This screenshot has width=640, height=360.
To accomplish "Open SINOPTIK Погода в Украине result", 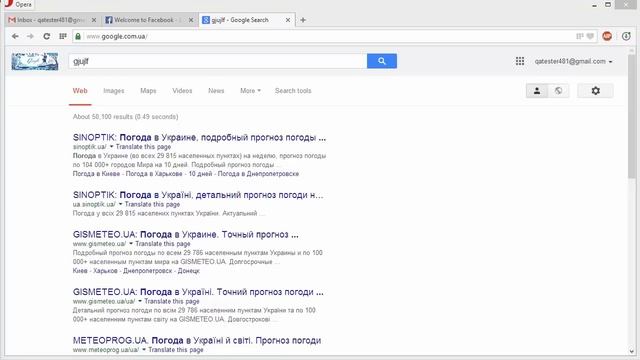I will (199, 138).
